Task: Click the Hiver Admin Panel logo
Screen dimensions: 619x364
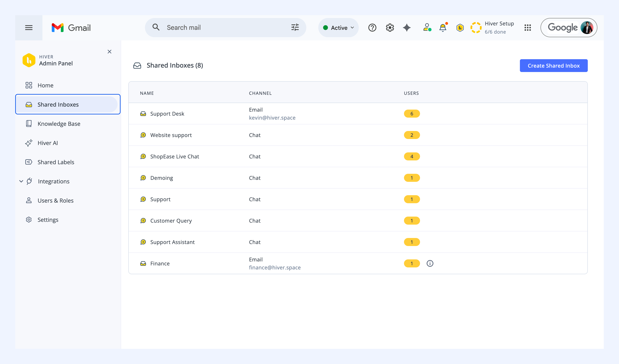Action: tap(29, 60)
